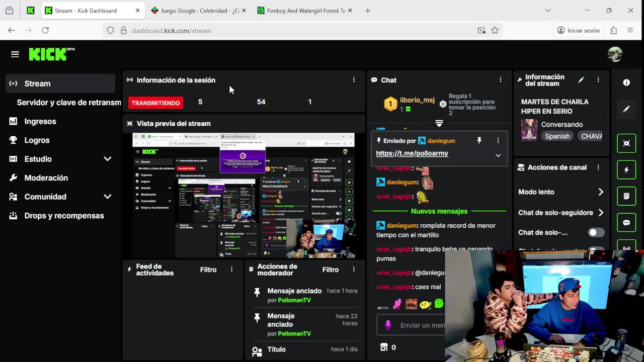Viewport: 644px width, 362px height.
Task: Toggle the Chat de solo-... switch
Action: pos(596,232)
